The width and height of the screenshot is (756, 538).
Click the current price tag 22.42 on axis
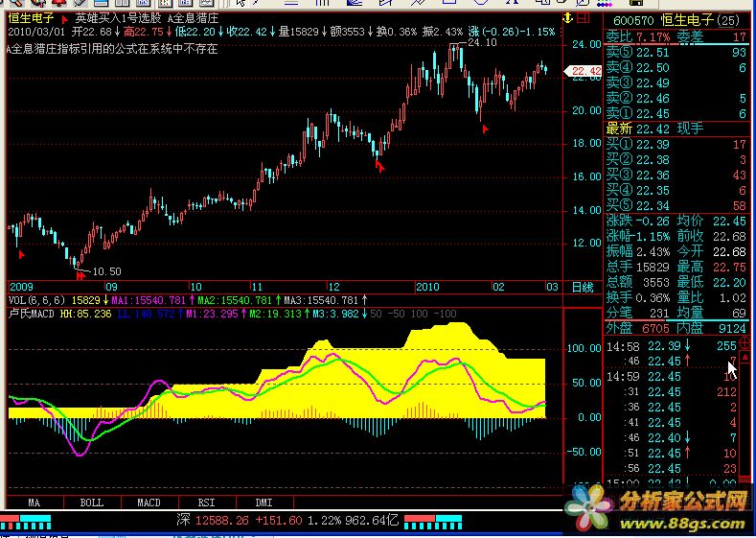coord(584,71)
